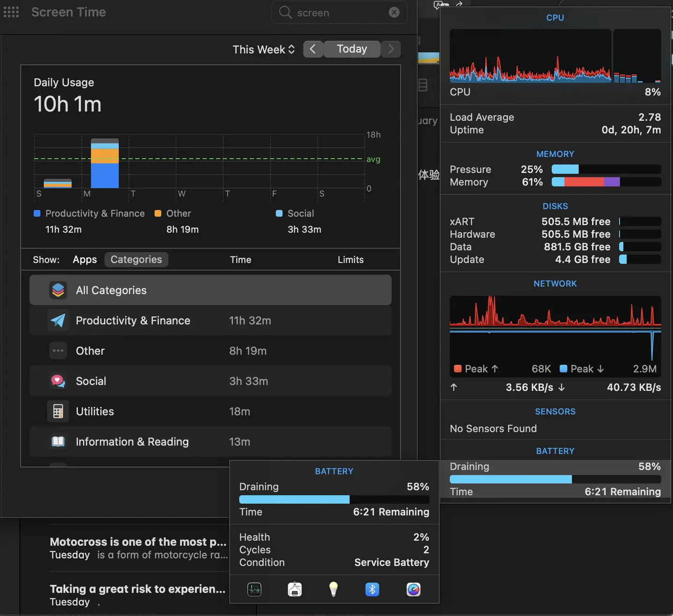Click the Information & Reading book icon

(x=58, y=442)
